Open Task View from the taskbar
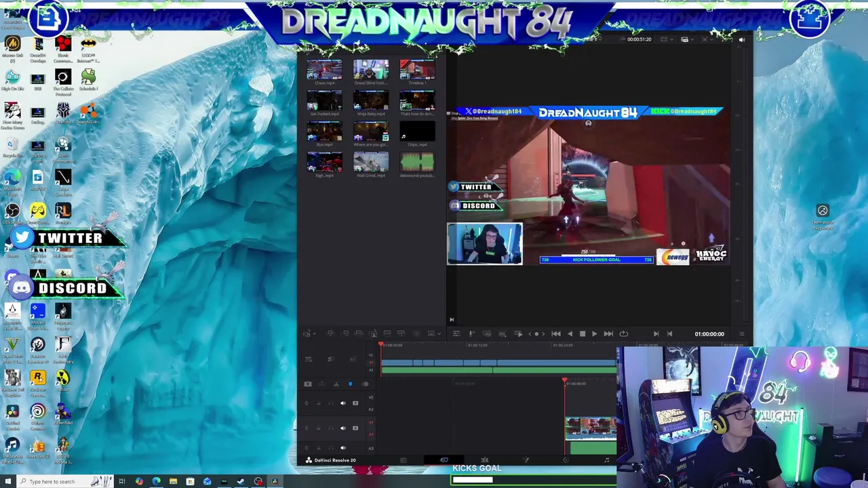868x488 pixels. point(122,481)
